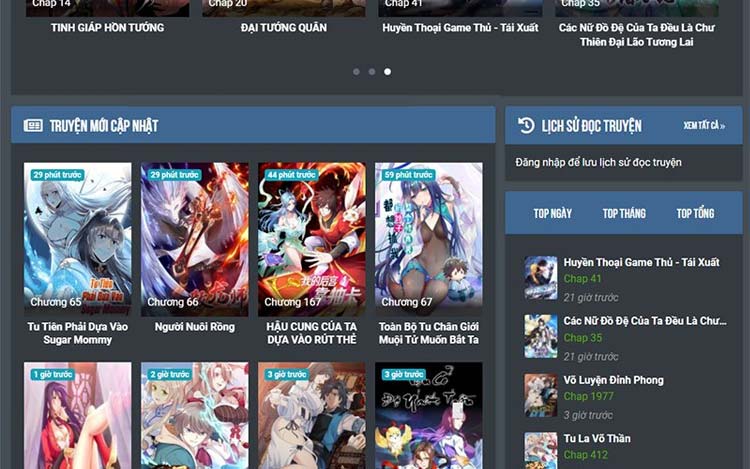Switch to the Top Tháng tab
This screenshot has width=750, height=469.
pos(624,213)
